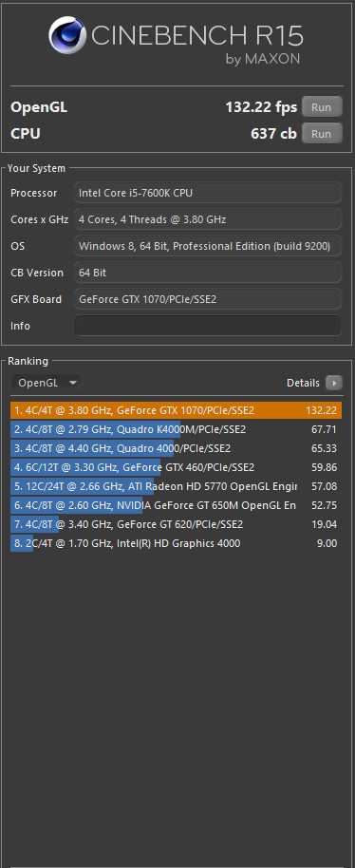Select the GTX 1070 ranking entry
Screen dimensions: 355x868
pyautogui.click(x=176, y=410)
